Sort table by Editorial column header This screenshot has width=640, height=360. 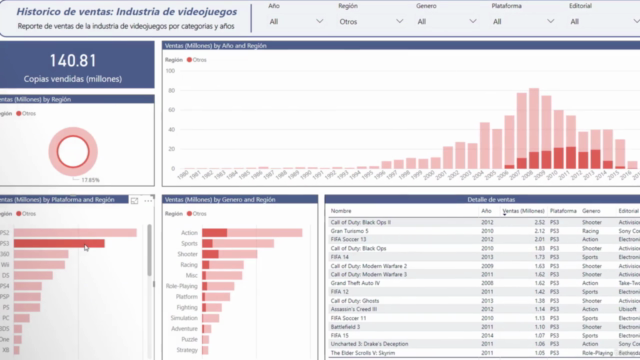[629, 211]
